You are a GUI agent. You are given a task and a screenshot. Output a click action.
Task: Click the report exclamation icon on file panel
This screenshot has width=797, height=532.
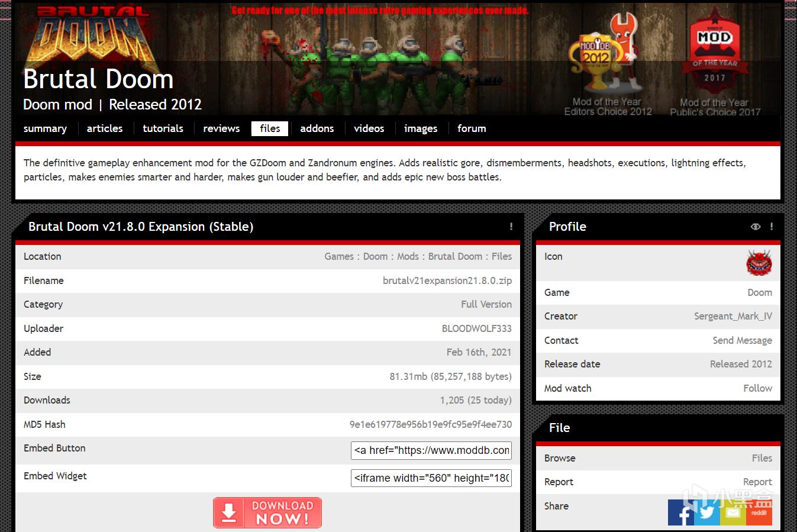click(511, 227)
